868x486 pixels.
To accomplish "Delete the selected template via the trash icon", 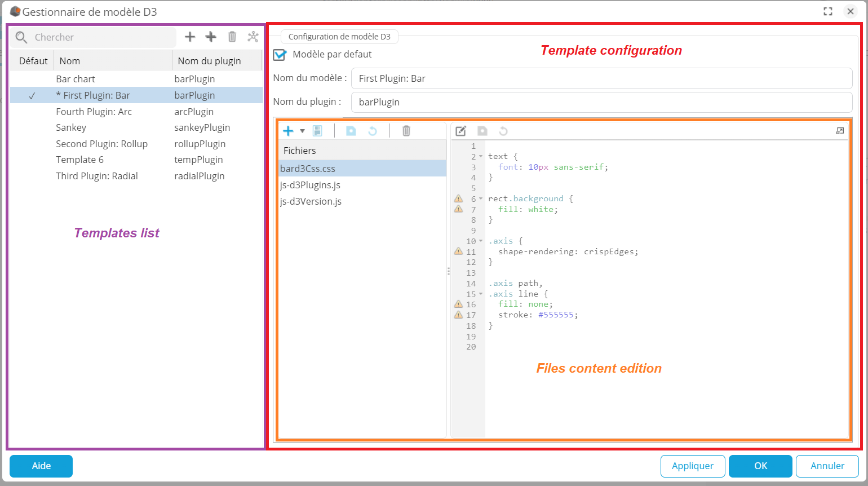I will click(x=232, y=37).
